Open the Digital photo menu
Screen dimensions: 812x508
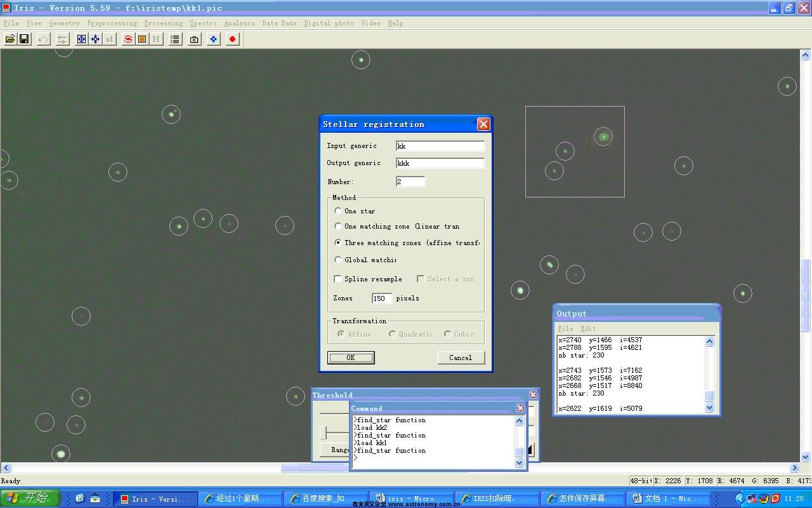pyautogui.click(x=329, y=23)
